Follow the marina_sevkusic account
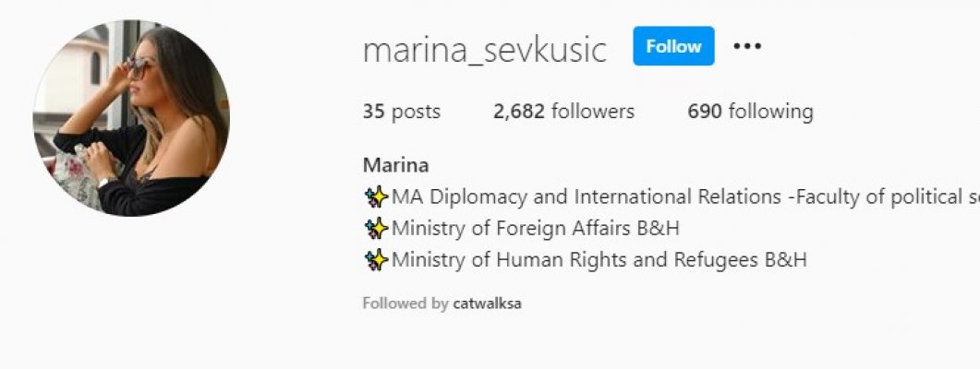The width and height of the screenshot is (980, 369). tap(673, 46)
